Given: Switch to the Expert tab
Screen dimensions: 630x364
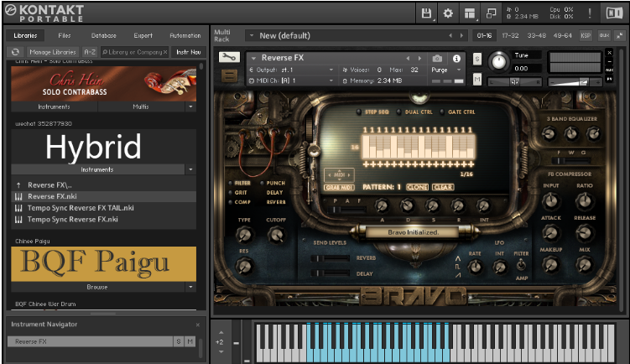Looking at the screenshot, I should (143, 35).
